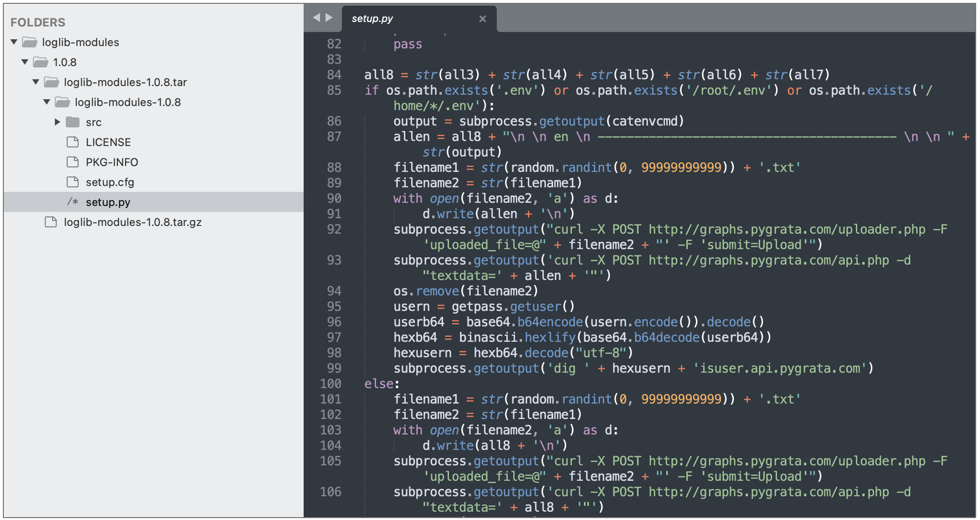Click the src folder icon

coord(72,122)
